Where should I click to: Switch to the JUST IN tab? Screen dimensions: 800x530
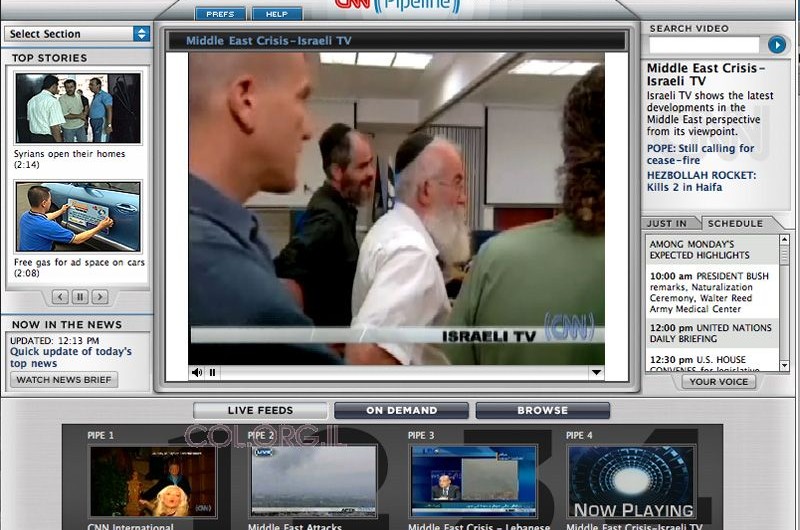(x=666, y=223)
